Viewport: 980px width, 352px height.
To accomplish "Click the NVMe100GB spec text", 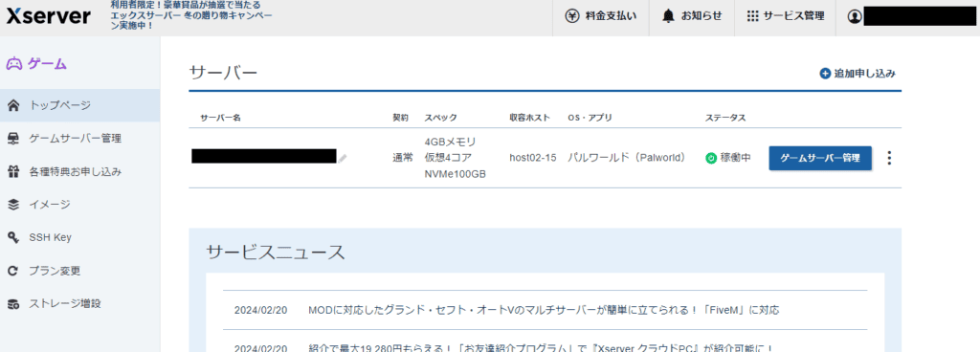I will click(x=455, y=175).
